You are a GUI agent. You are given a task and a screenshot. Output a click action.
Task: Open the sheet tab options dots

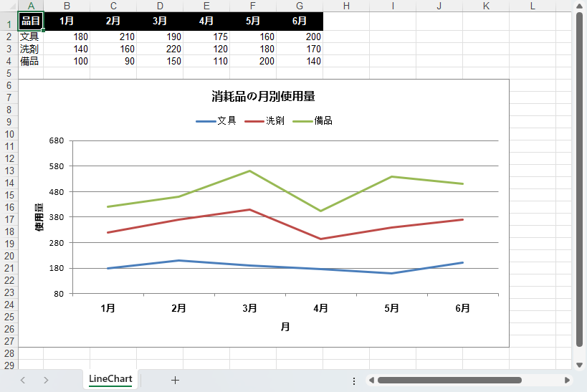click(x=354, y=381)
